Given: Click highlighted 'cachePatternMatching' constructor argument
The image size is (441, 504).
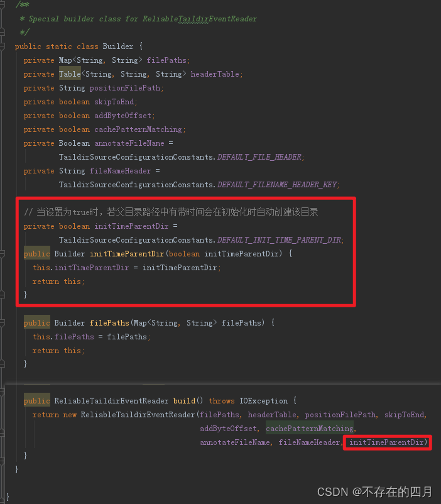Looking at the screenshot, I should [x=310, y=429].
